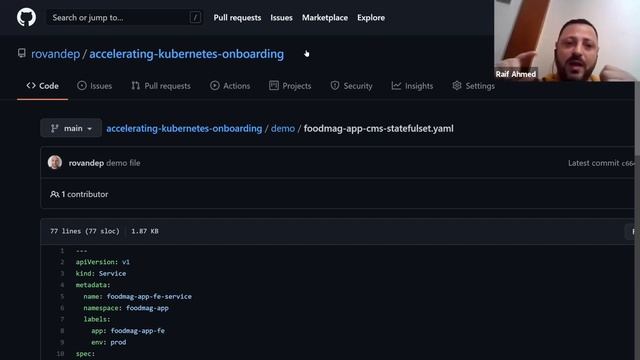640x360 pixels.
Task: Click the 1 contributor text
Action: (x=84, y=194)
